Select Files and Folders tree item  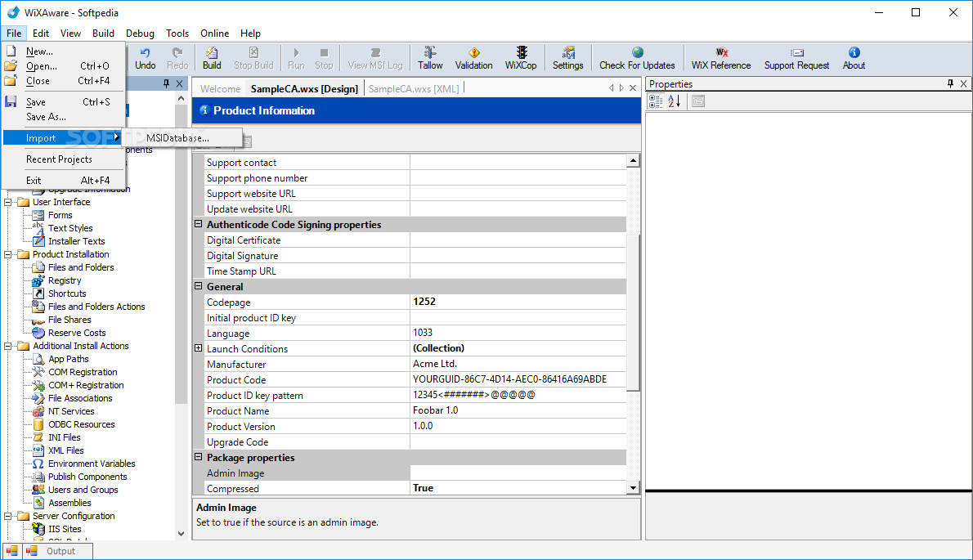pyautogui.click(x=81, y=267)
